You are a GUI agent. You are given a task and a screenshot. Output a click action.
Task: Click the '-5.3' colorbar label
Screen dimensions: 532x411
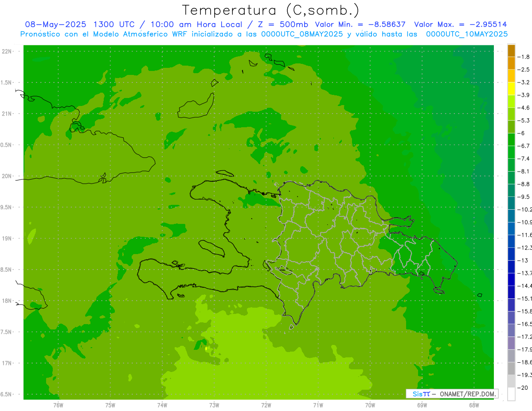(x=524, y=120)
